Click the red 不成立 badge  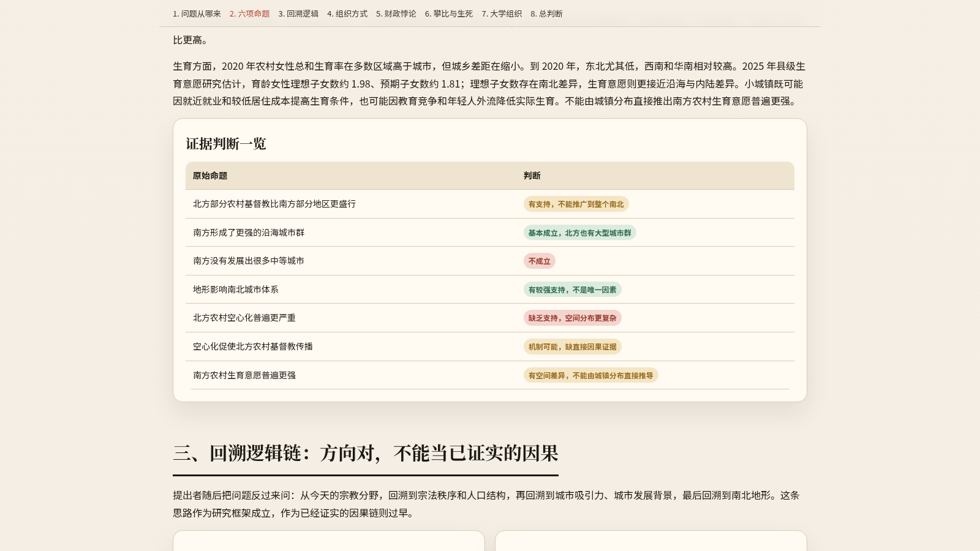540,261
